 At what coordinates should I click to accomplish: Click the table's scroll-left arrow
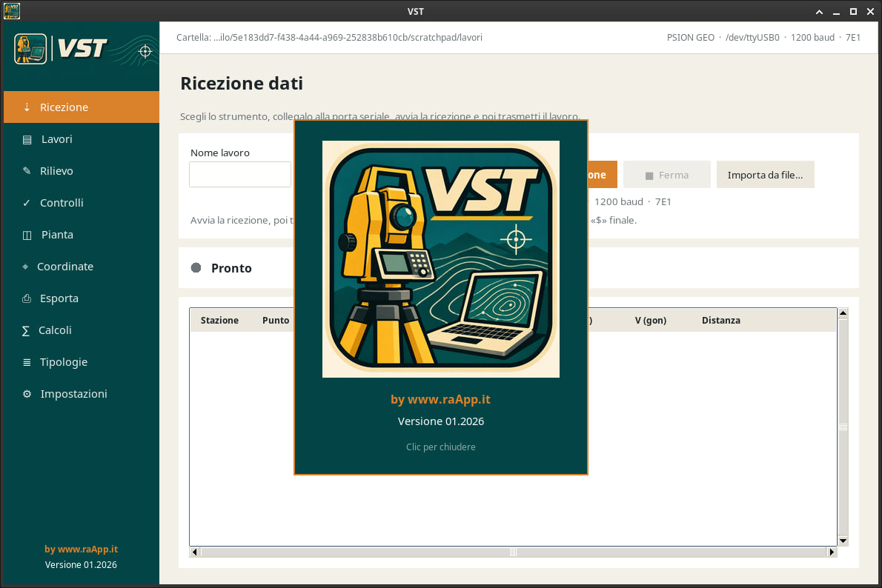point(195,552)
